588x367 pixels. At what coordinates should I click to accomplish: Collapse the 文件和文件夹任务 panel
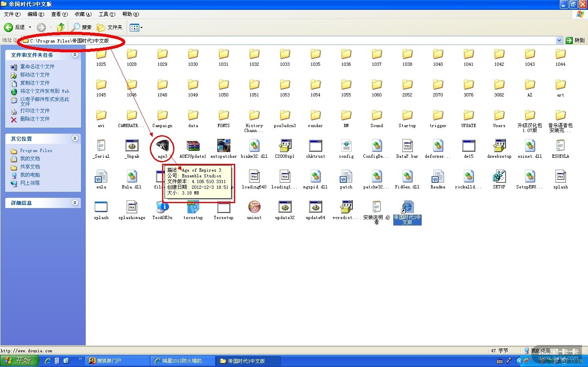pos(75,55)
